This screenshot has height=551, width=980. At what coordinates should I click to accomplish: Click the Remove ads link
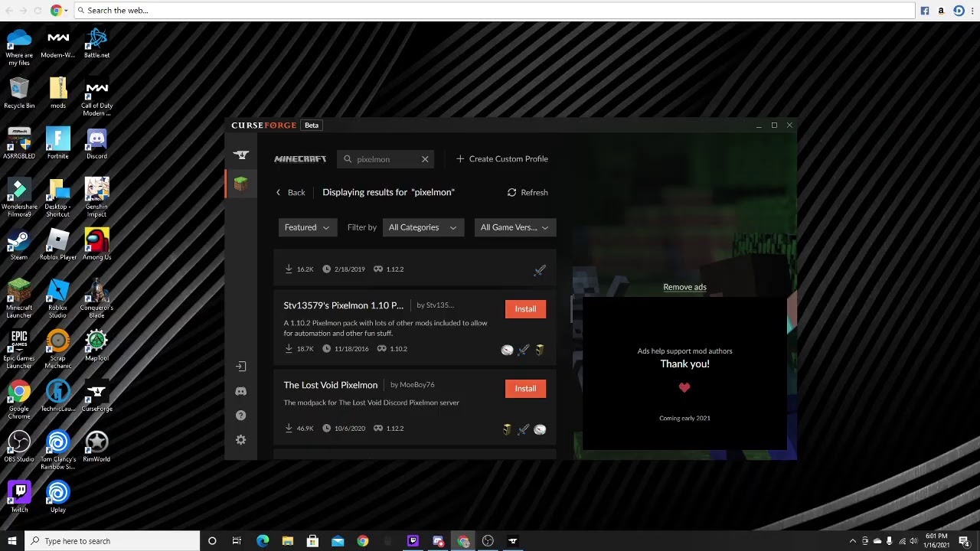coord(684,287)
